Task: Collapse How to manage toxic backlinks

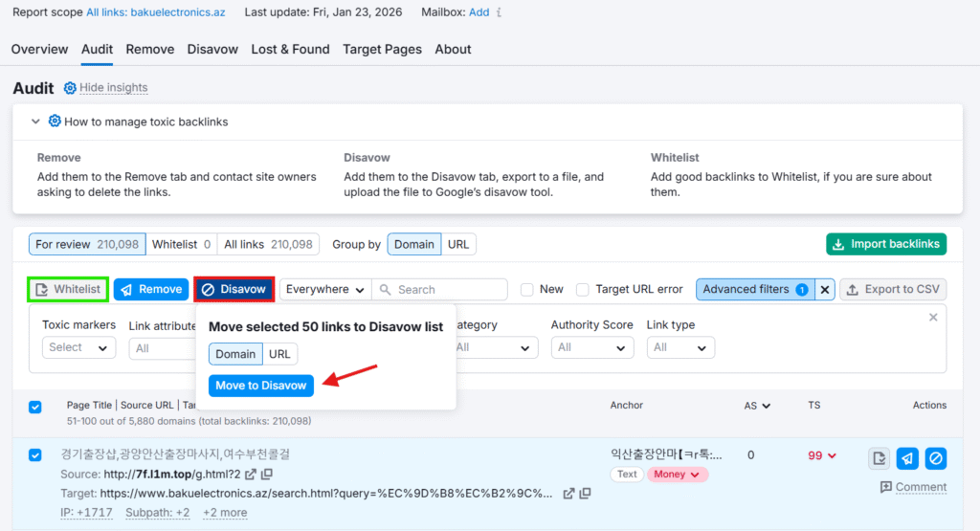Action: coord(35,122)
